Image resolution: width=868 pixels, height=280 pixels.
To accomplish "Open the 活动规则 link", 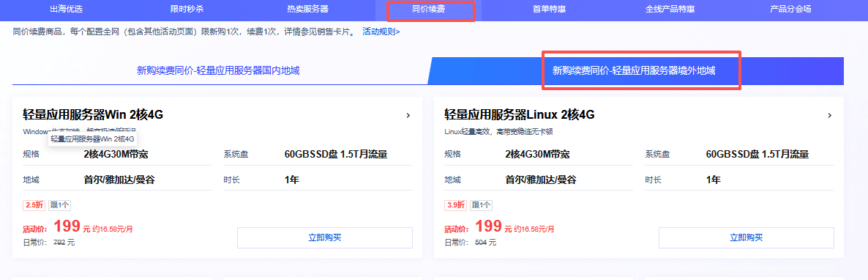I will pos(381,32).
